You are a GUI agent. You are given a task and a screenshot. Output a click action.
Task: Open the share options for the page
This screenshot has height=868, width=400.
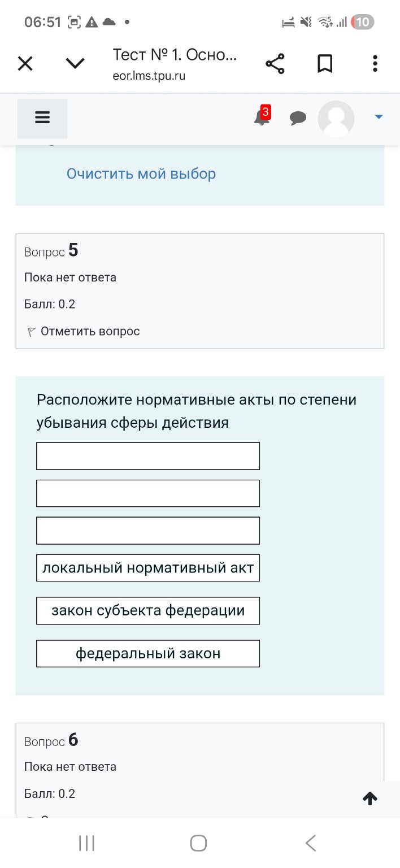[275, 63]
